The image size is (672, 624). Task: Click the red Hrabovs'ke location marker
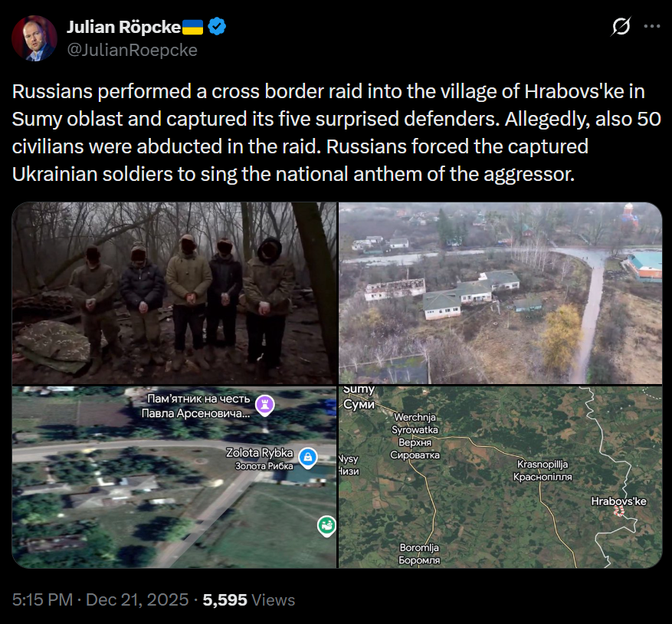(619, 511)
